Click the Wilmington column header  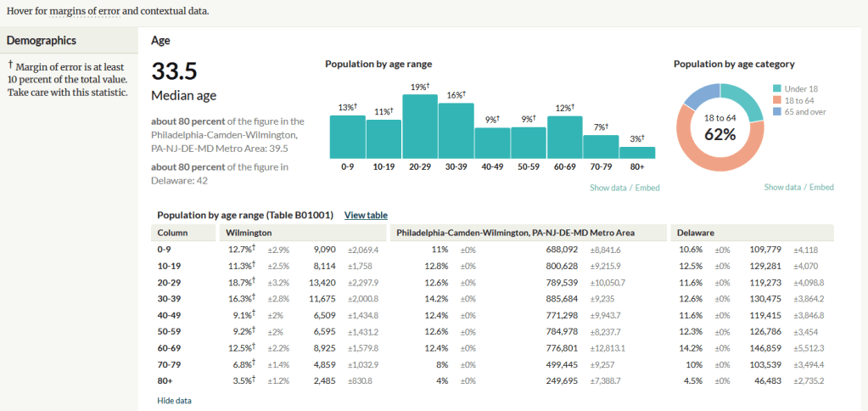tap(248, 232)
